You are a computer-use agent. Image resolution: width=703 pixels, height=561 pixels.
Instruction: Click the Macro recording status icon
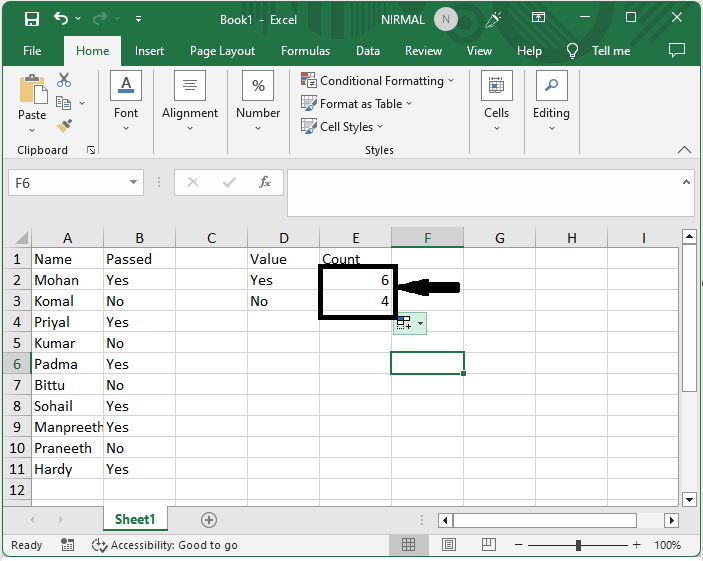pos(67,545)
